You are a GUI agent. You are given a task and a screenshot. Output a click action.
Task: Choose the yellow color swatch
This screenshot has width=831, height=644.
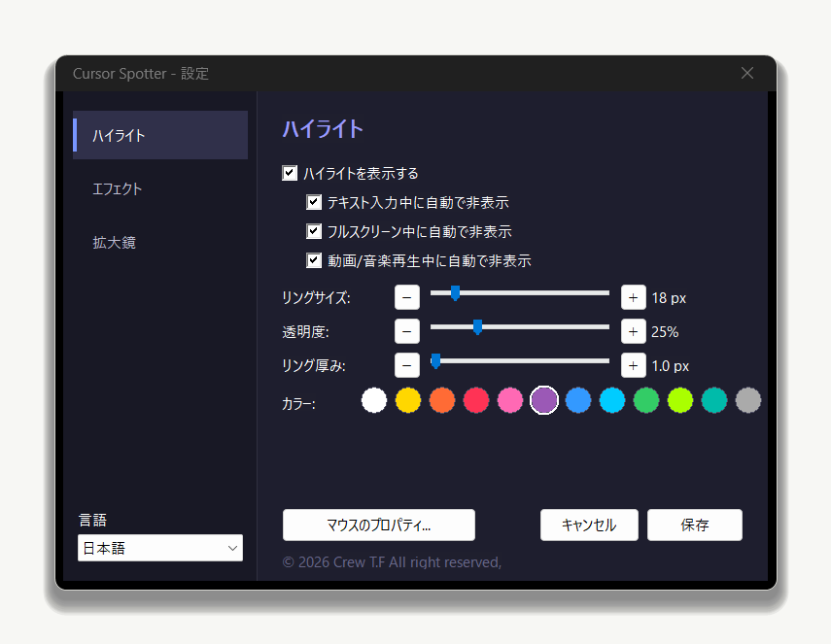(408, 400)
